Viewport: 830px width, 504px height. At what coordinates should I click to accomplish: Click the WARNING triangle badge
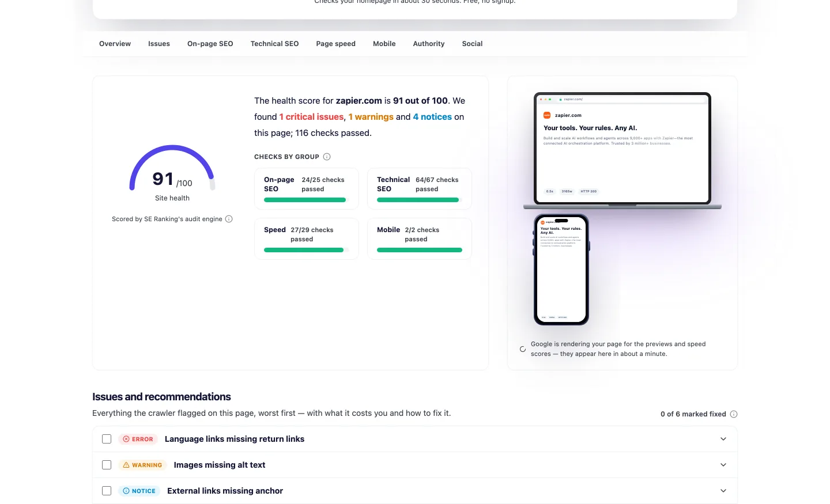click(x=142, y=465)
